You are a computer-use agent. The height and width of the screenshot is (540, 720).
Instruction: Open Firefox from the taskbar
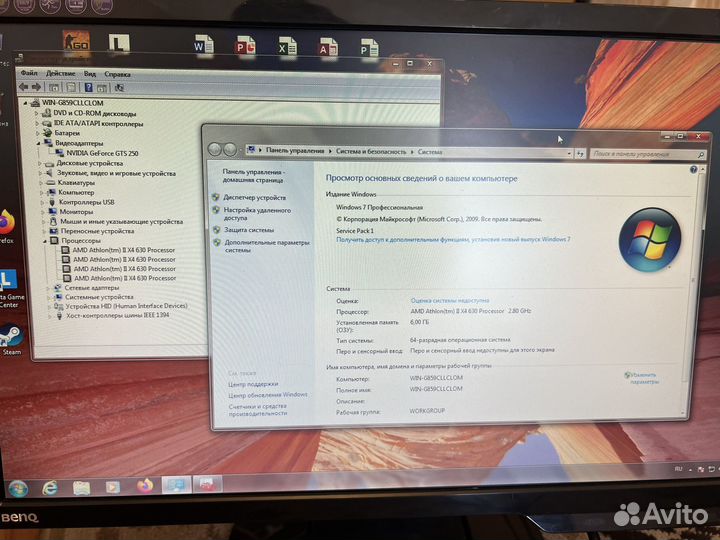click(145, 485)
